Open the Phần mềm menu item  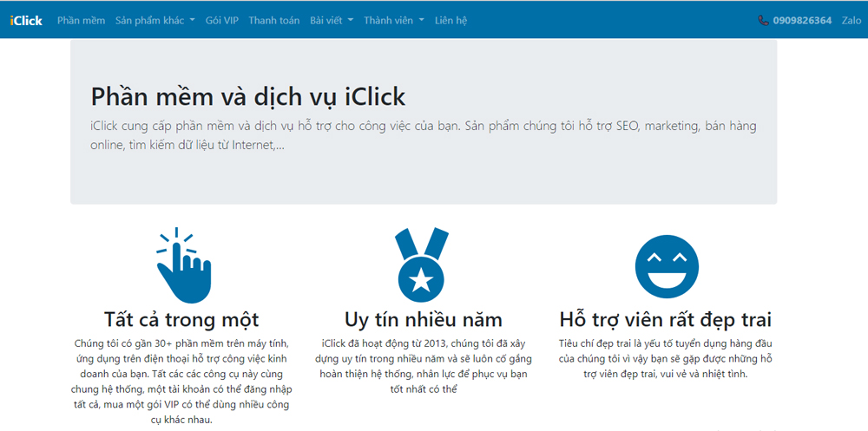click(x=81, y=21)
